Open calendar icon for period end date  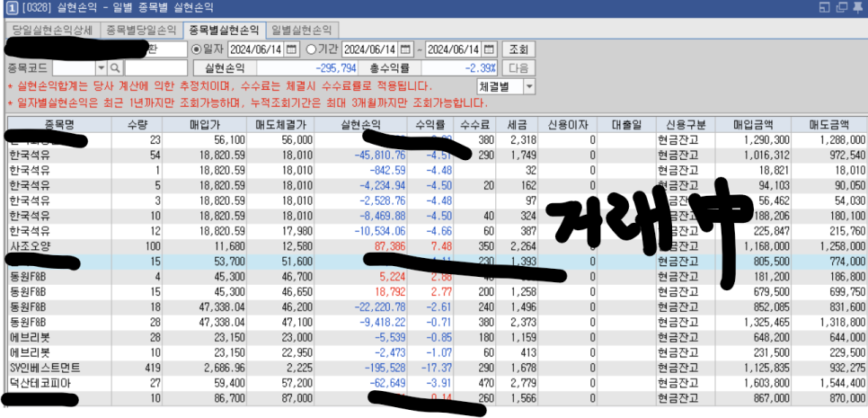(490, 49)
